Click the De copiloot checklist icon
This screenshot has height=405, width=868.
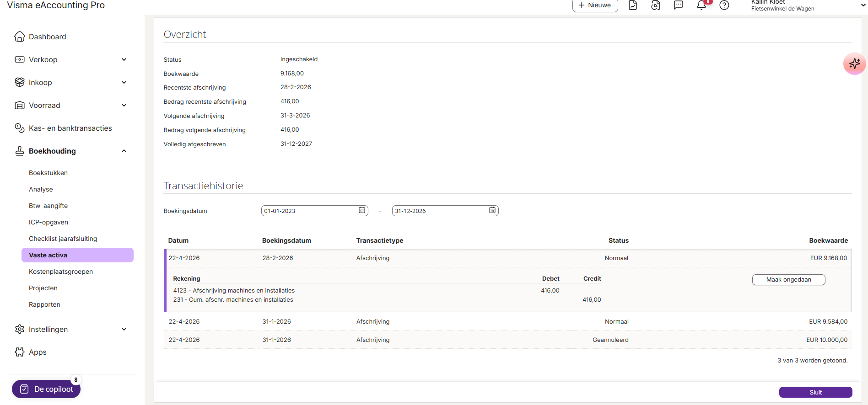click(x=24, y=389)
